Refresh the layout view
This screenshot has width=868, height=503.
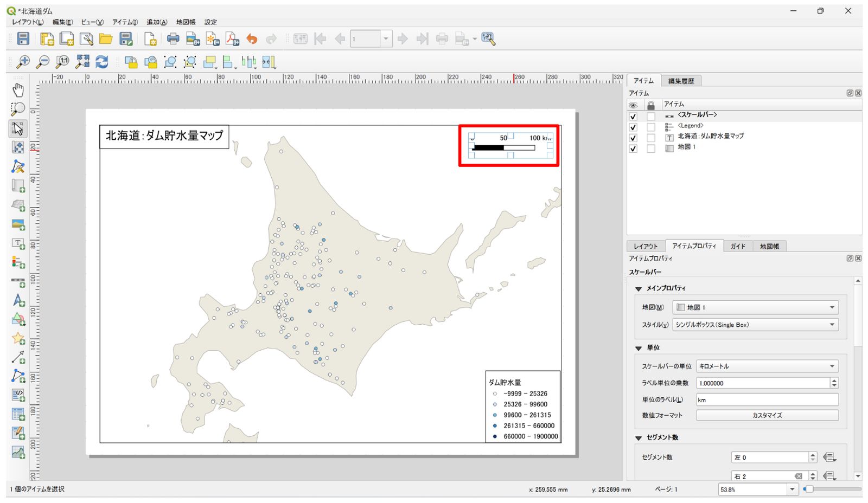click(101, 62)
